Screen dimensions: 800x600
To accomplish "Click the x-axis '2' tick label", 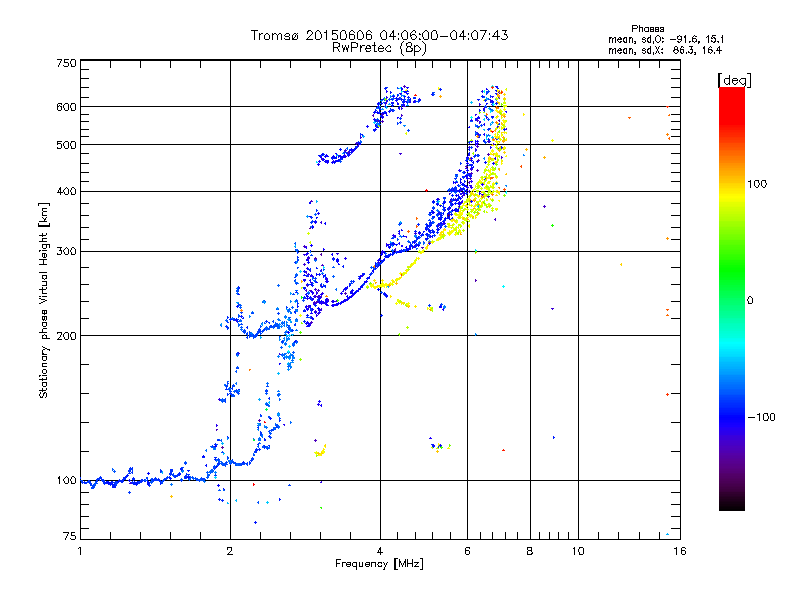I will coord(230,551).
